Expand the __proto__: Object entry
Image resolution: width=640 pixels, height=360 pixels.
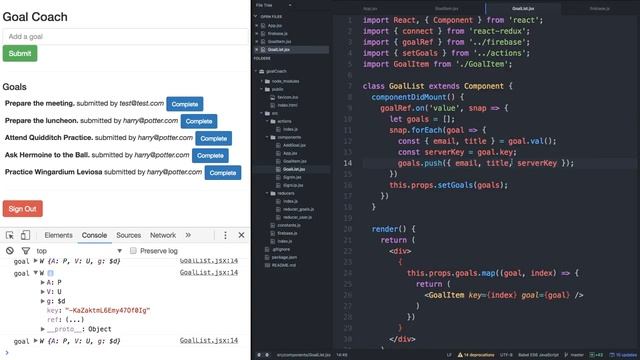pyautogui.click(x=42, y=329)
